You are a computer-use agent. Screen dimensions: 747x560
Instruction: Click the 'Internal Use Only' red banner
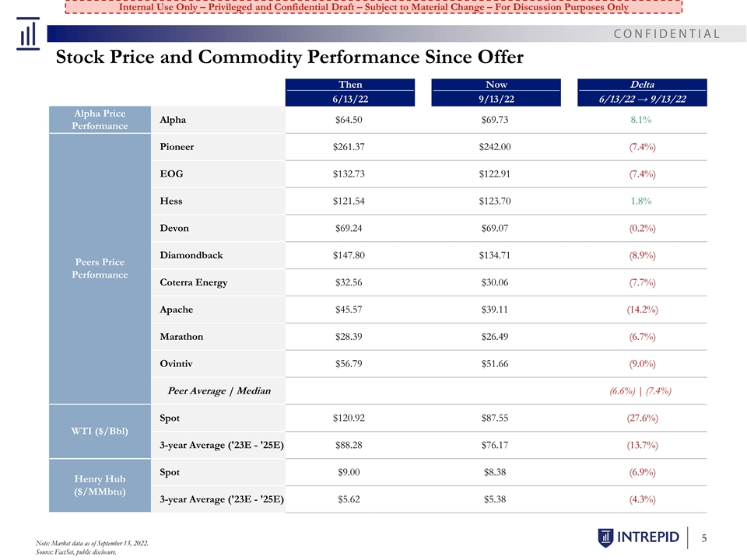373,7
